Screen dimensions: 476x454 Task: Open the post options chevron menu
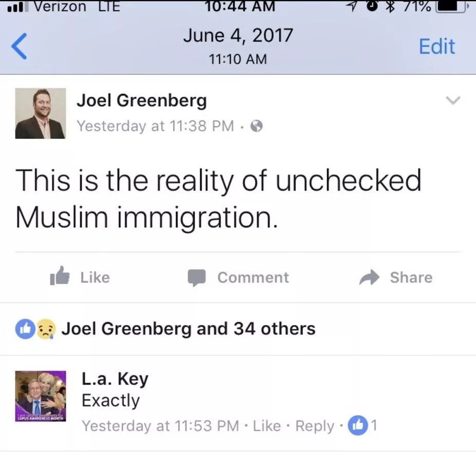click(453, 101)
